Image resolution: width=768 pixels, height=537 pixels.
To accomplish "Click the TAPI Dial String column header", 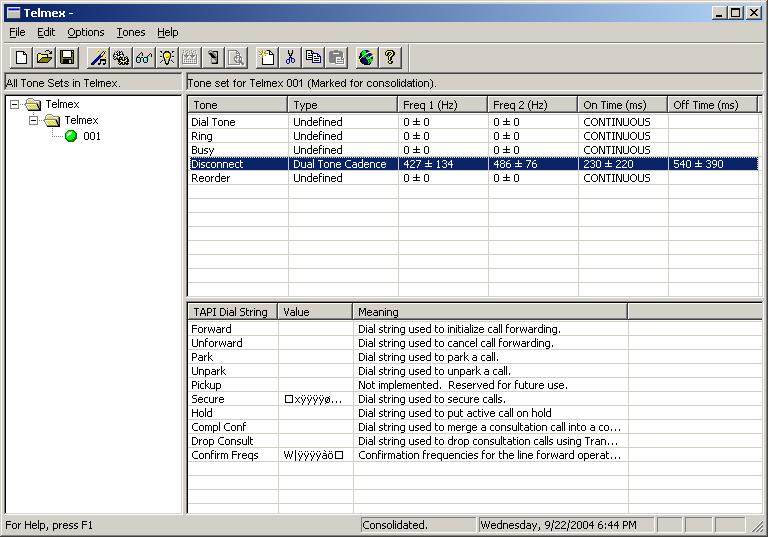I will [x=233, y=312].
